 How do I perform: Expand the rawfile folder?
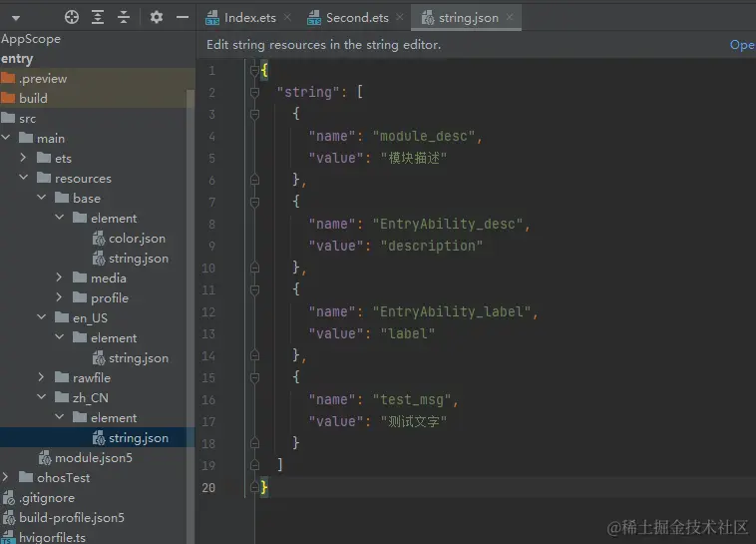pyautogui.click(x=41, y=377)
